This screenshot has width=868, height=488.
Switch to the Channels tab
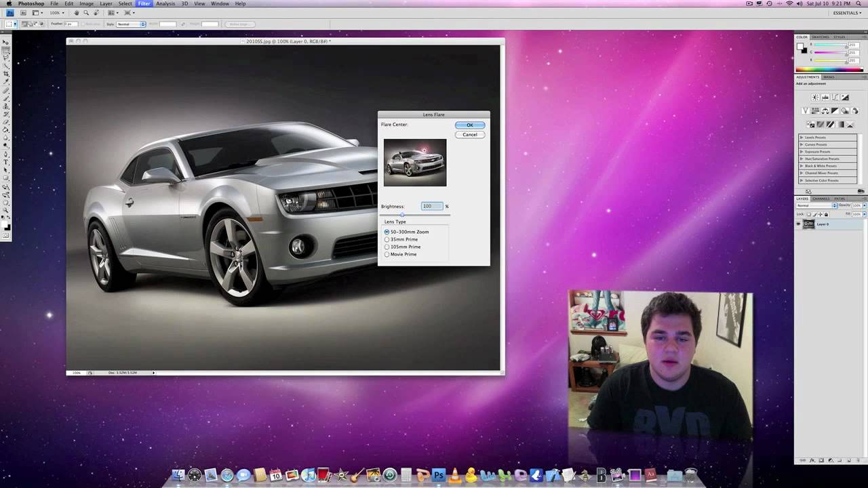[x=821, y=199]
